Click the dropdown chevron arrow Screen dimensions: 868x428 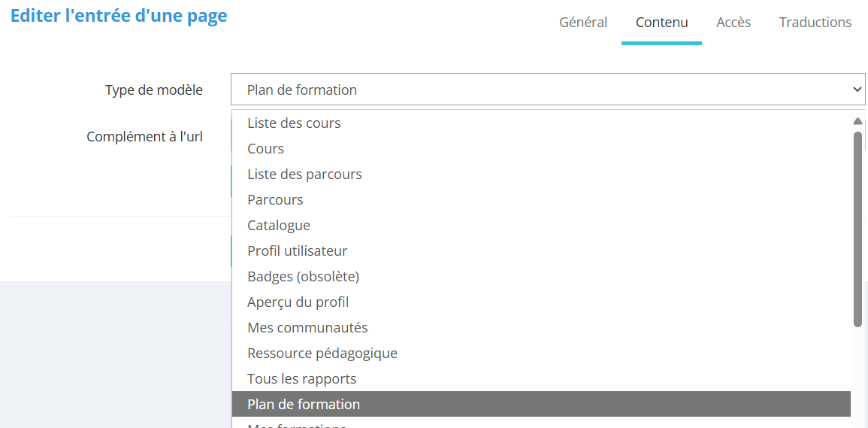(857, 90)
